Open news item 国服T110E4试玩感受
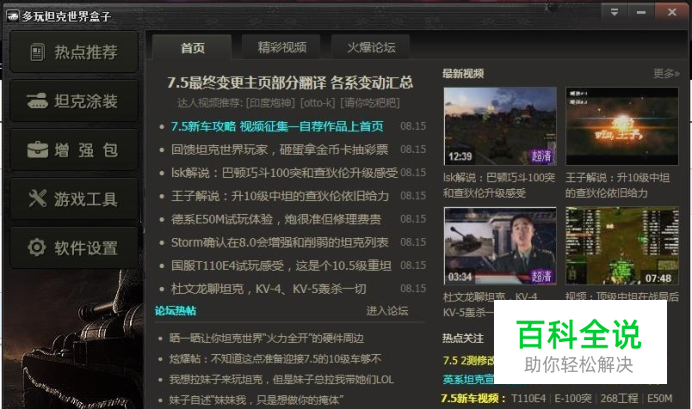Image resolution: width=692 pixels, height=409 pixels. [281, 266]
